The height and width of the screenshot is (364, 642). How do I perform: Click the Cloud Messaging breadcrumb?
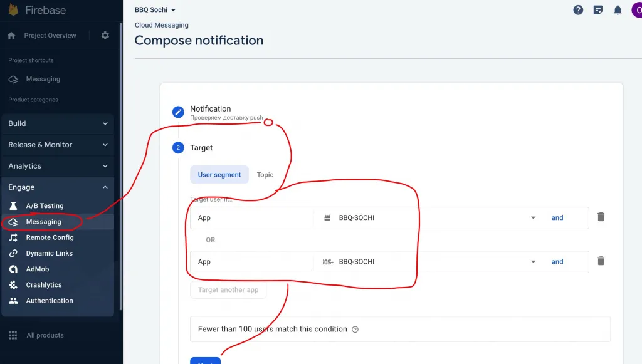[162, 25]
